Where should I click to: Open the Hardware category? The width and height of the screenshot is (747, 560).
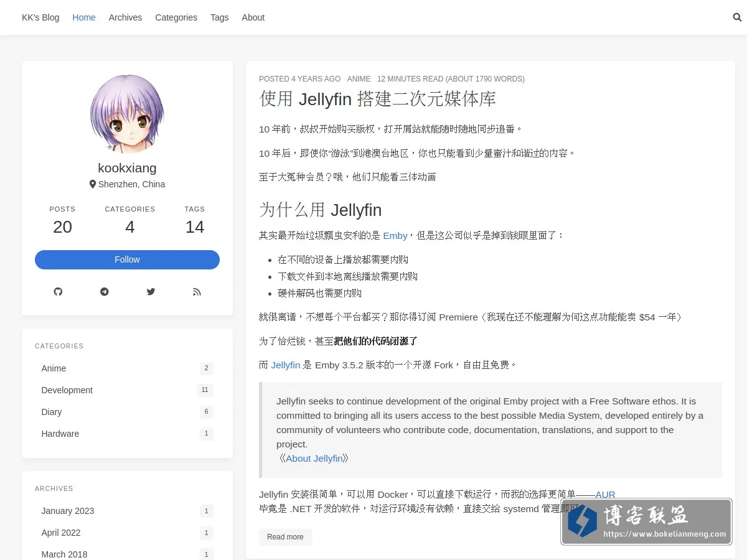[x=127, y=434]
